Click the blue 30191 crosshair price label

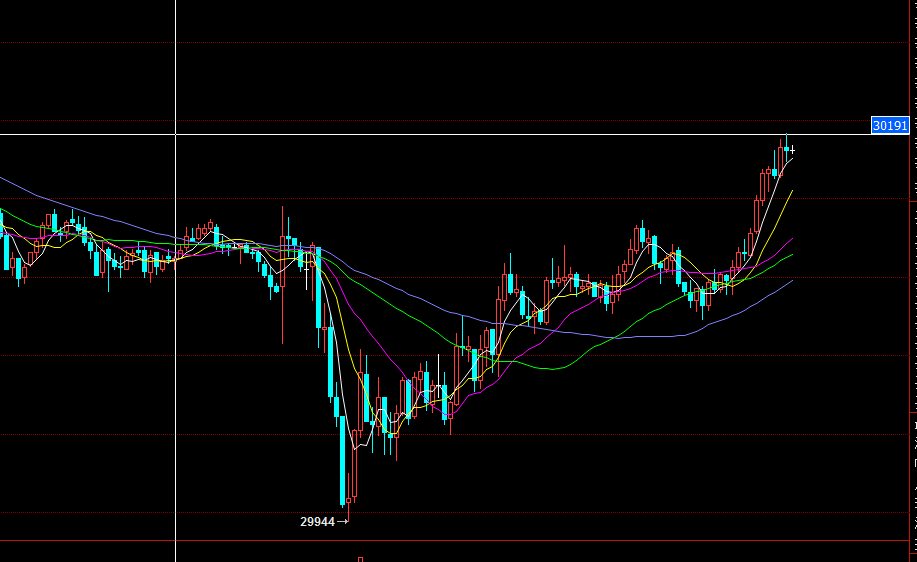[x=890, y=125]
